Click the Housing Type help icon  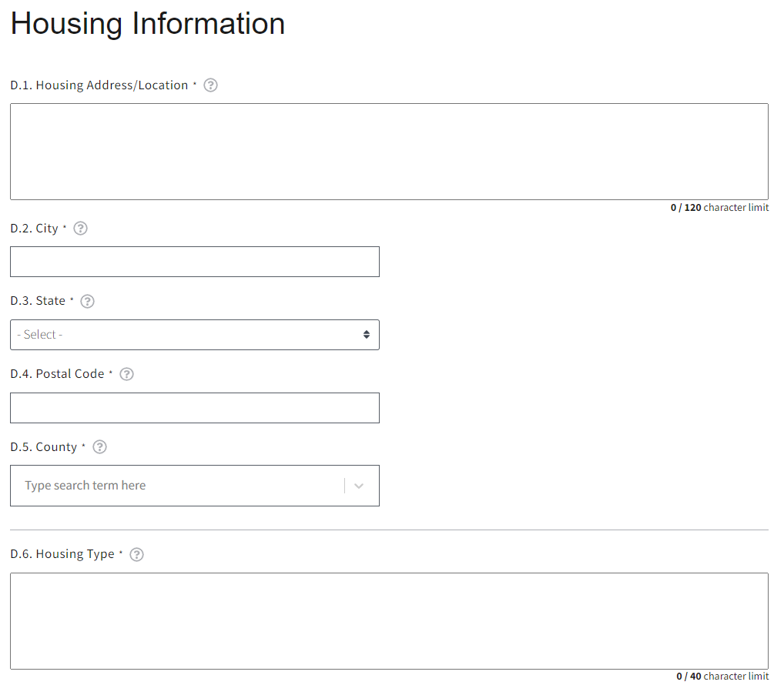click(137, 554)
